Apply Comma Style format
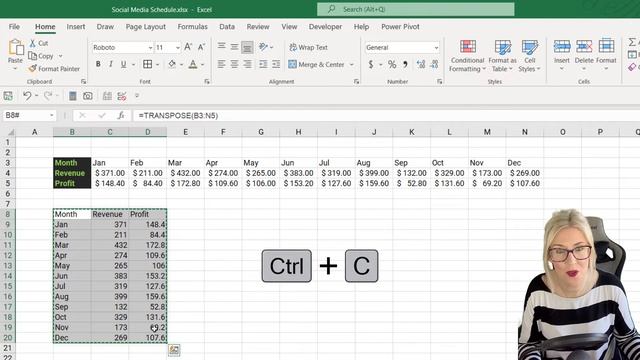This screenshot has width=640, height=360. pyautogui.click(x=405, y=64)
